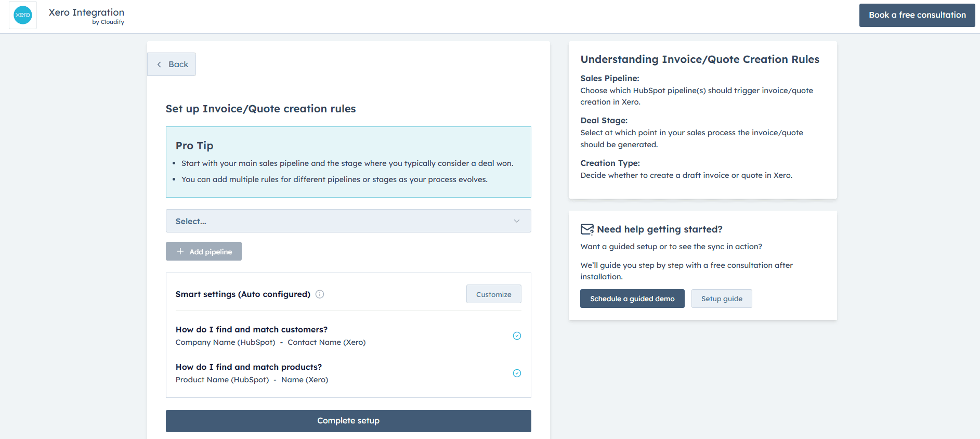Click the Pro Tip heading
Viewport: 980px width, 439px height.
[194, 146]
